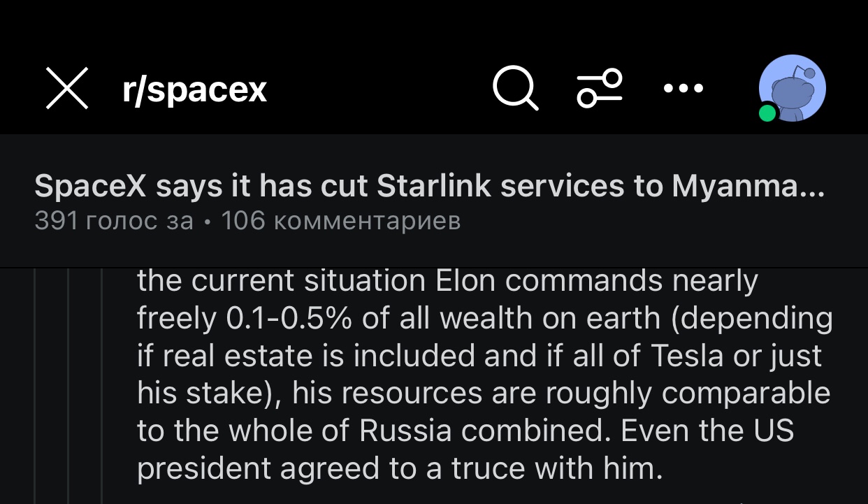Open comment sort and filter options
The width and height of the screenshot is (868, 504).
click(599, 89)
